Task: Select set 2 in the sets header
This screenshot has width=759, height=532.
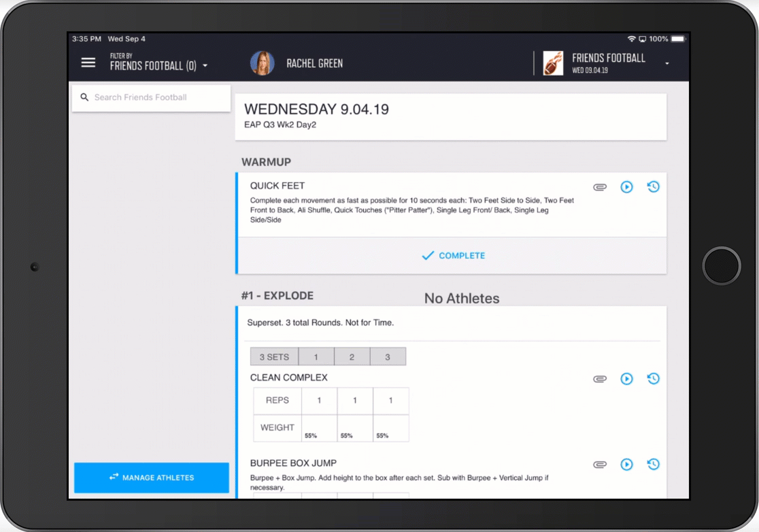Action: click(352, 356)
